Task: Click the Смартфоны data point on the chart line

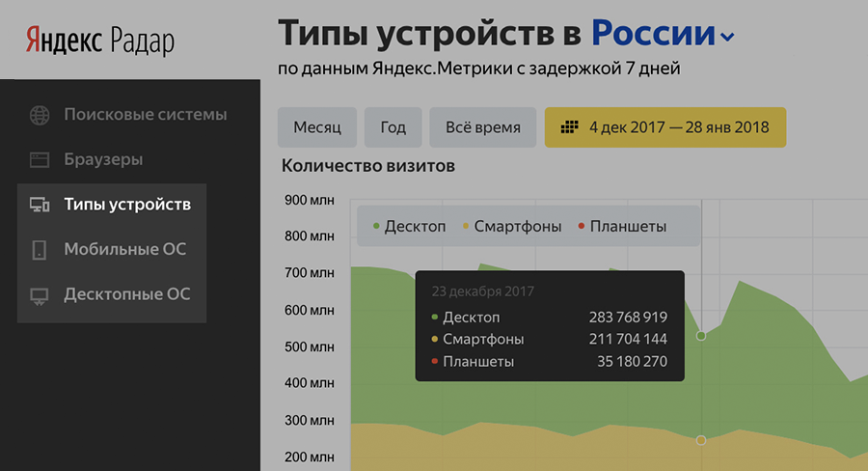Action: (701, 440)
